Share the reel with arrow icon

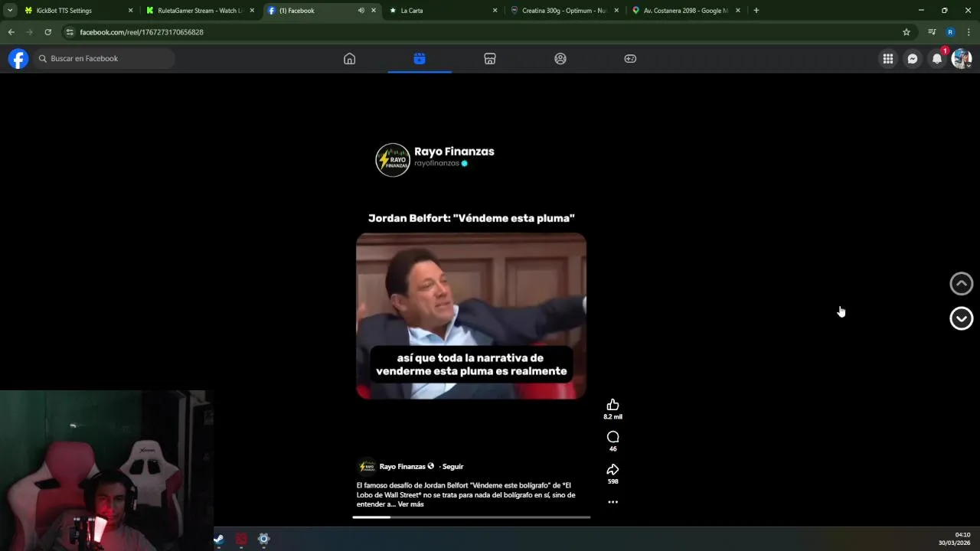[612, 470]
